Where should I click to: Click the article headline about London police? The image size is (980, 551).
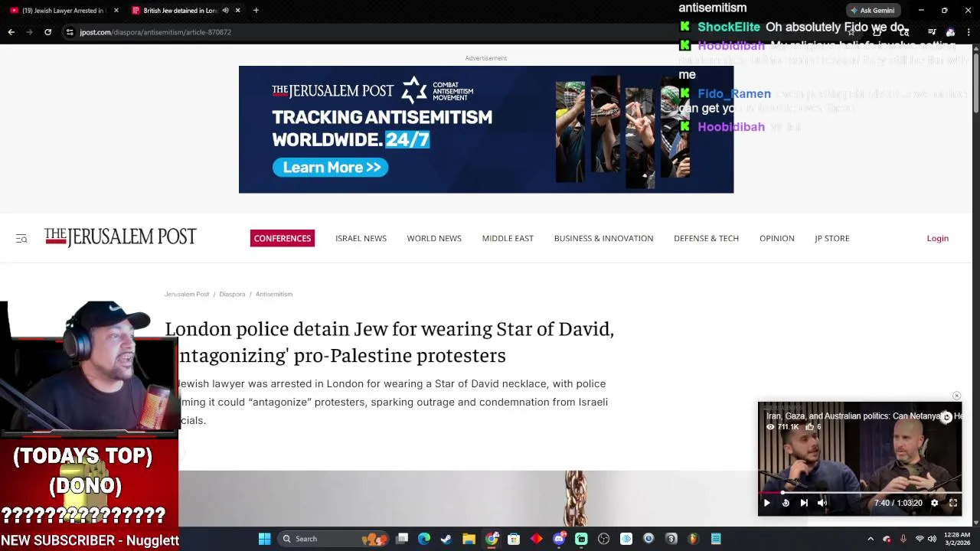(390, 341)
